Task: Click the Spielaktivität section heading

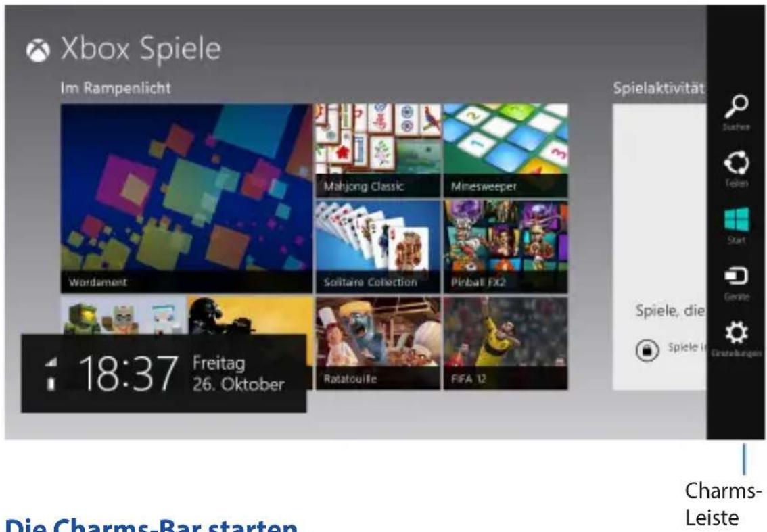Action: [x=659, y=88]
